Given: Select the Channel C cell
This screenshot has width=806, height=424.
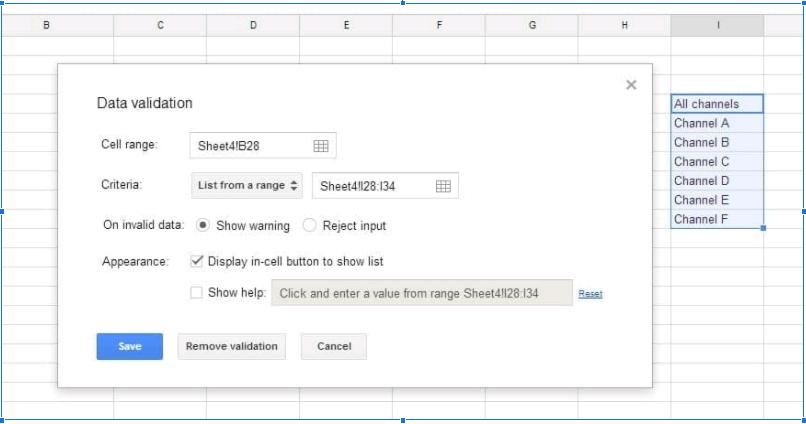Looking at the screenshot, I should point(717,162).
